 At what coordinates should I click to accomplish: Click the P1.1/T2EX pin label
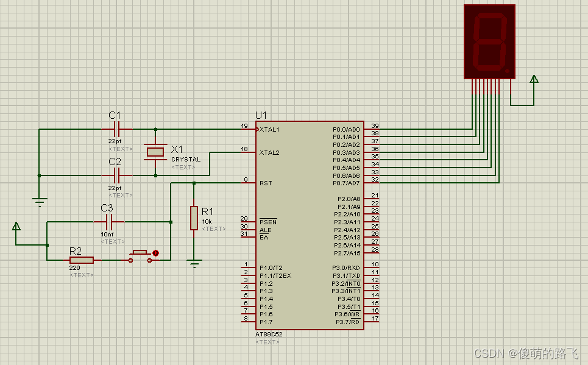[x=275, y=275]
